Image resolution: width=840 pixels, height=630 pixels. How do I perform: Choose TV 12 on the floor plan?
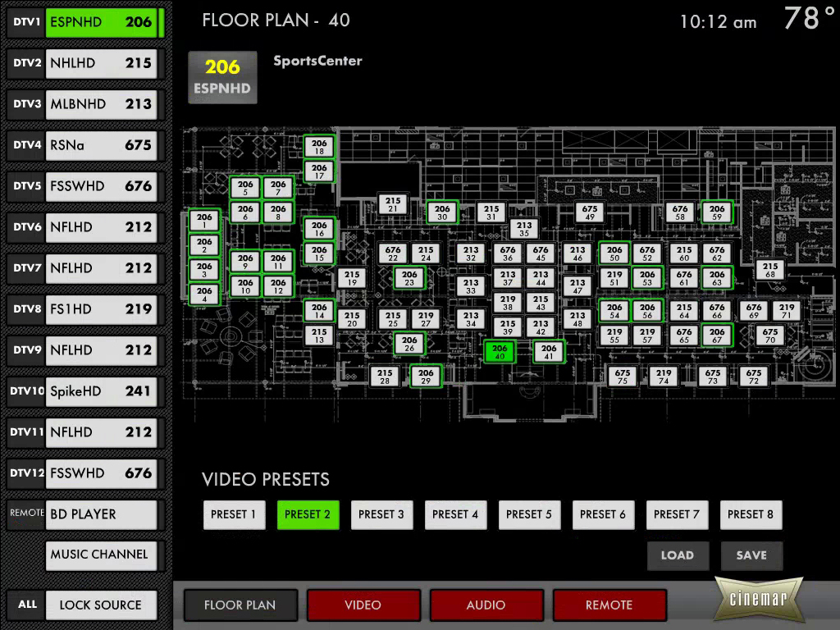coord(278,286)
